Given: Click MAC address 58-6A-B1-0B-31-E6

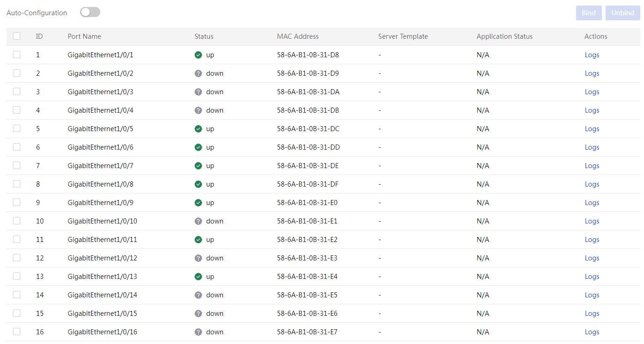Looking at the screenshot, I should [307, 314].
